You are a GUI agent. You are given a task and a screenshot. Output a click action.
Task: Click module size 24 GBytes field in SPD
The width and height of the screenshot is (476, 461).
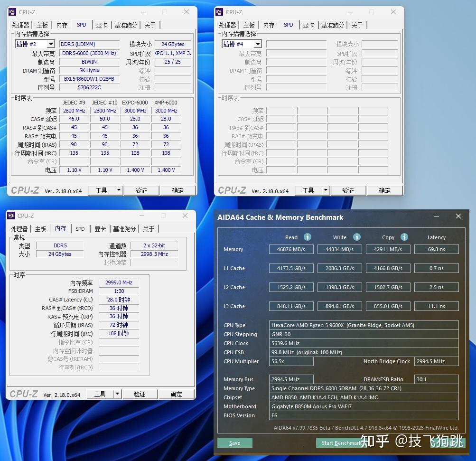pos(173,44)
